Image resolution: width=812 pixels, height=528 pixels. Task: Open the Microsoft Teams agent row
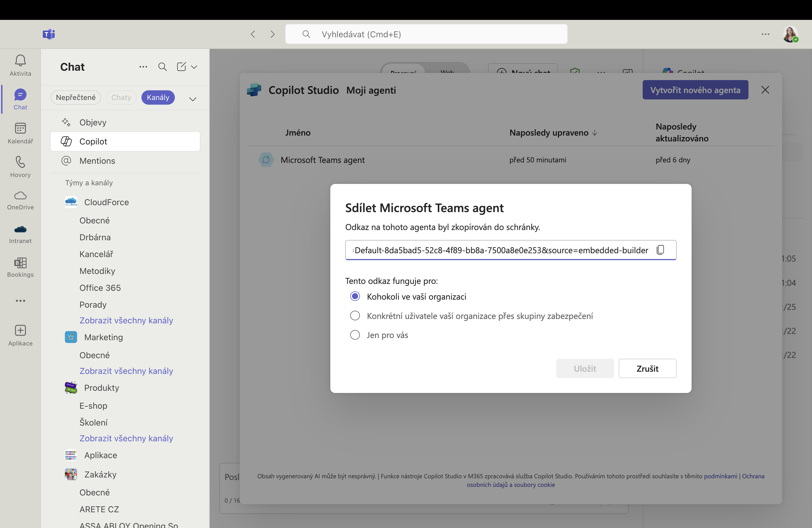(x=511, y=160)
